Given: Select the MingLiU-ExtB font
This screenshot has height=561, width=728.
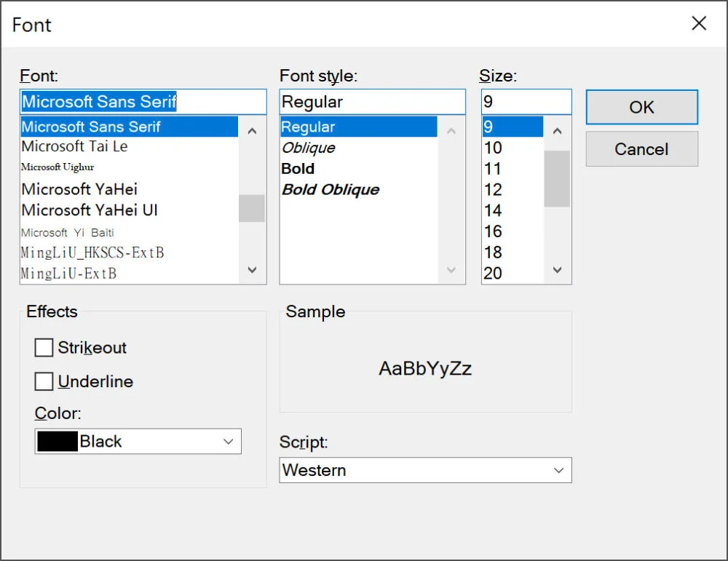Looking at the screenshot, I should pyautogui.click(x=130, y=273).
